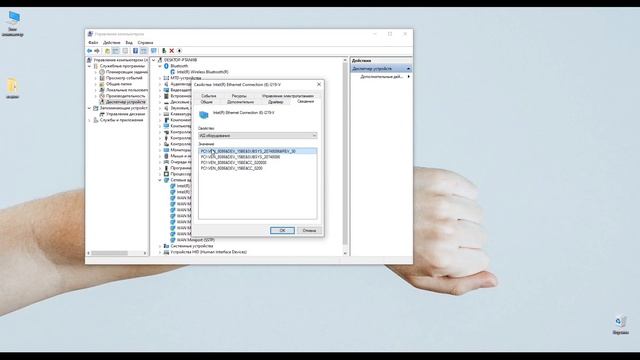Screen dimensions: 640x360
Task: Expand the Системные устройства node
Action: tap(160, 246)
